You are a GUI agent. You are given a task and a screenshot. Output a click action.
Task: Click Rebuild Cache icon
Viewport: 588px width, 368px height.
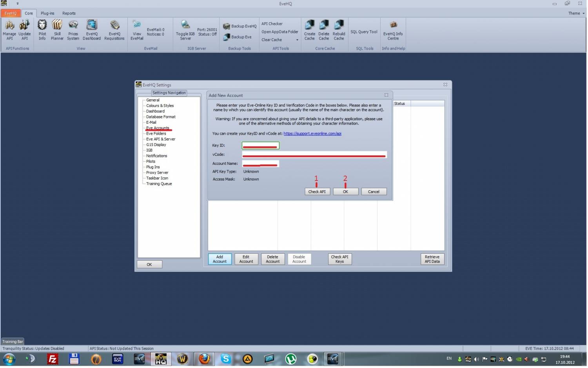click(339, 30)
